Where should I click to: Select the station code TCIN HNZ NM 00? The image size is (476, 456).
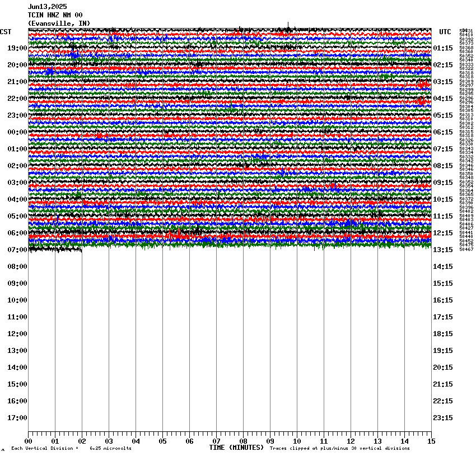(55, 15)
